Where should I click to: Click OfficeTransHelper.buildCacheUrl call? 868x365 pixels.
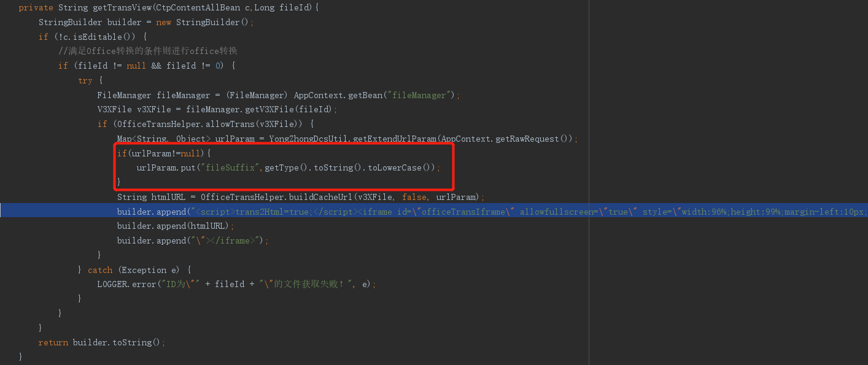point(340,197)
